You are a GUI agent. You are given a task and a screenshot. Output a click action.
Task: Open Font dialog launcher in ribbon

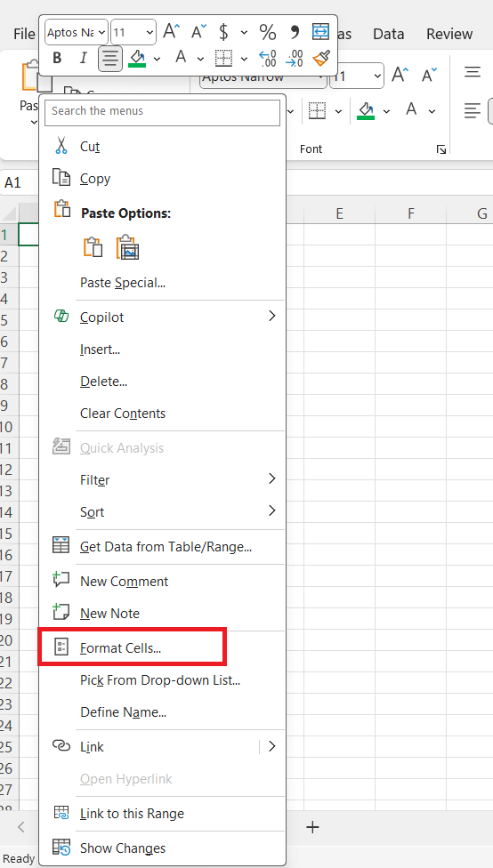(x=441, y=149)
